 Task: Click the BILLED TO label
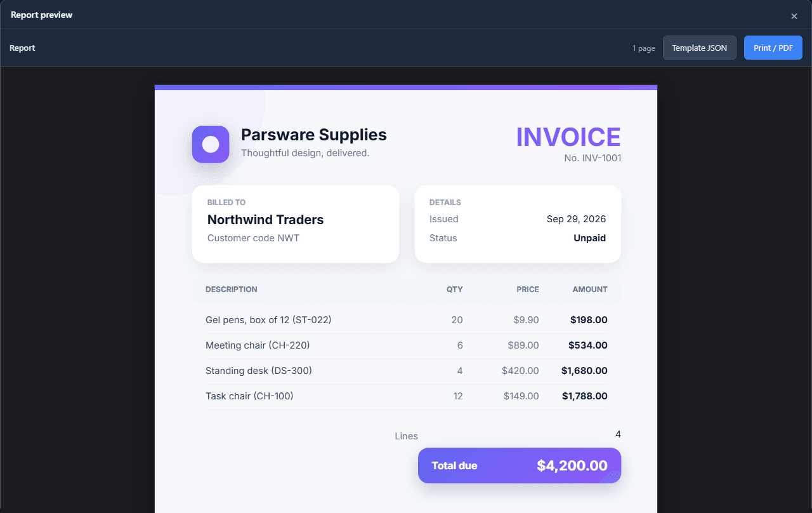click(x=226, y=203)
